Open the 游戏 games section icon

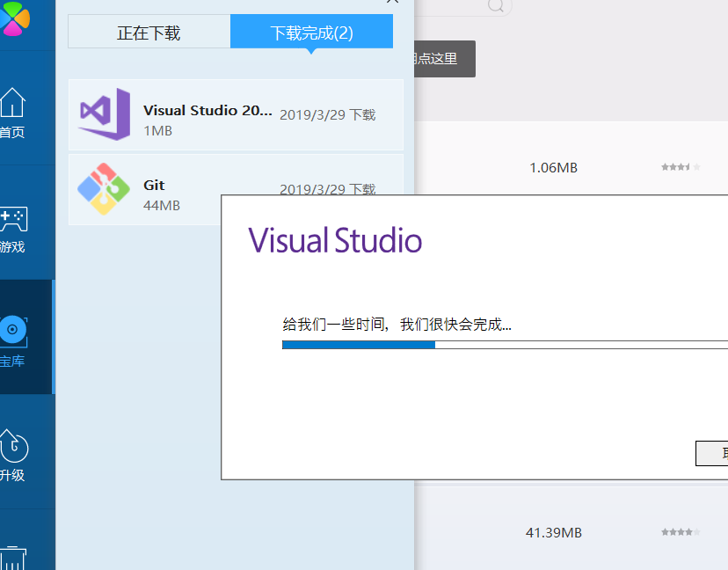tap(14, 219)
